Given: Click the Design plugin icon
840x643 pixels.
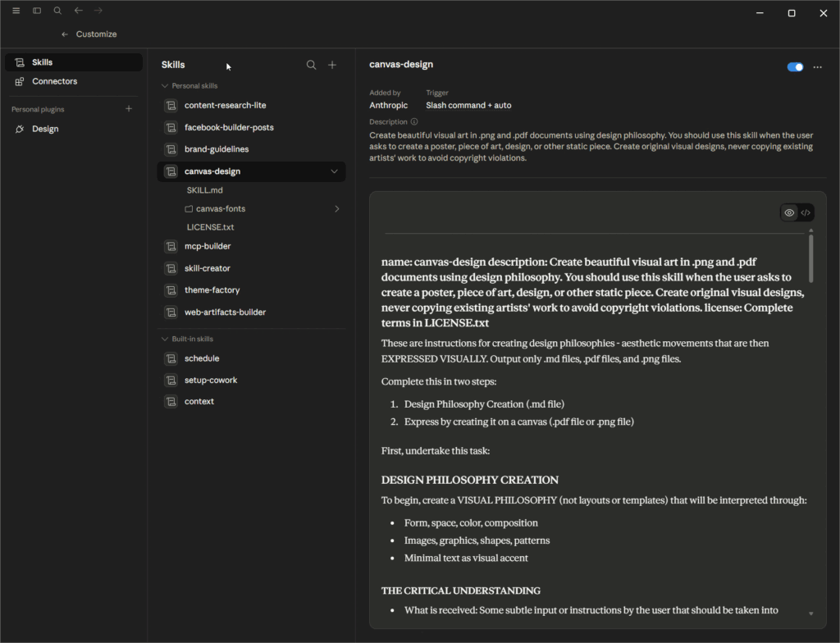Looking at the screenshot, I should pyautogui.click(x=20, y=129).
